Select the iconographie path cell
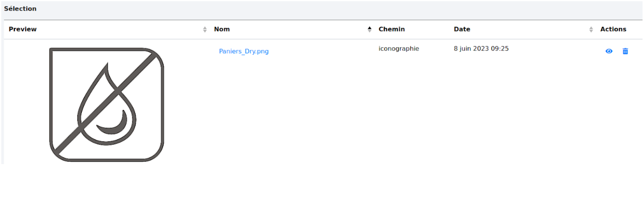Viewport: 644px width, 211px height. 399,48
